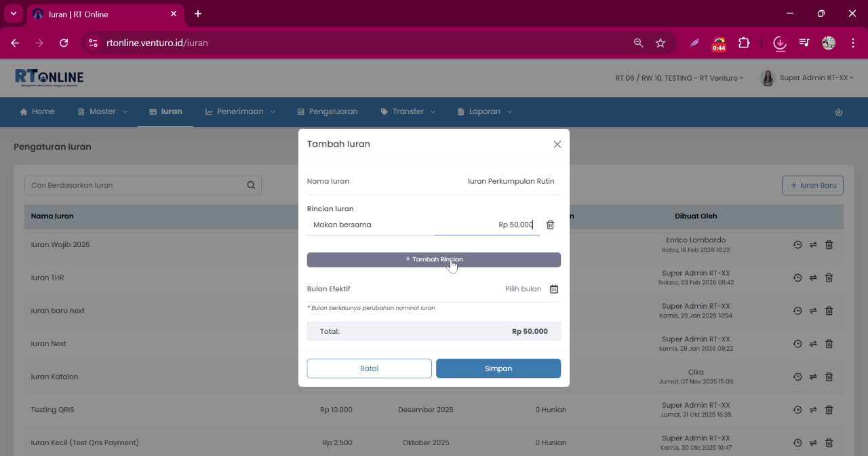Image resolution: width=868 pixels, height=456 pixels.
Task: View history for Testing QRIS
Action: (x=797, y=410)
